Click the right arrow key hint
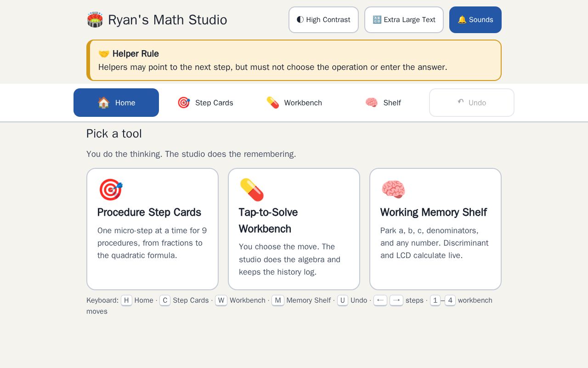The image size is (588, 368). (x=396, y=300)
